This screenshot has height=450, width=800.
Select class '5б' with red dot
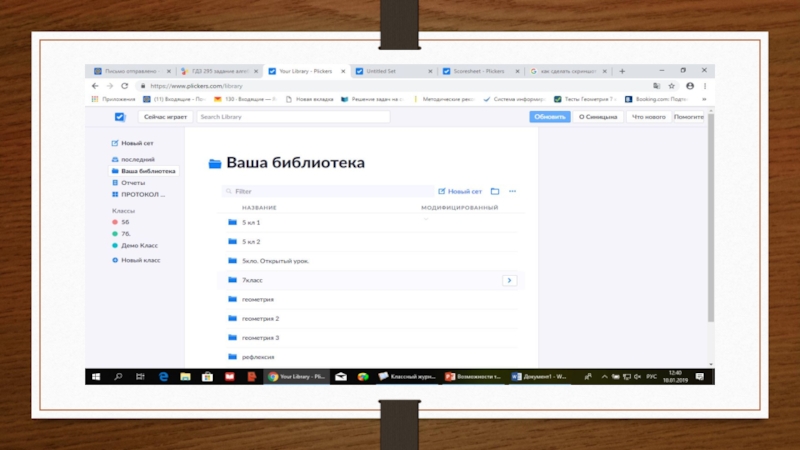coord(121,222)
